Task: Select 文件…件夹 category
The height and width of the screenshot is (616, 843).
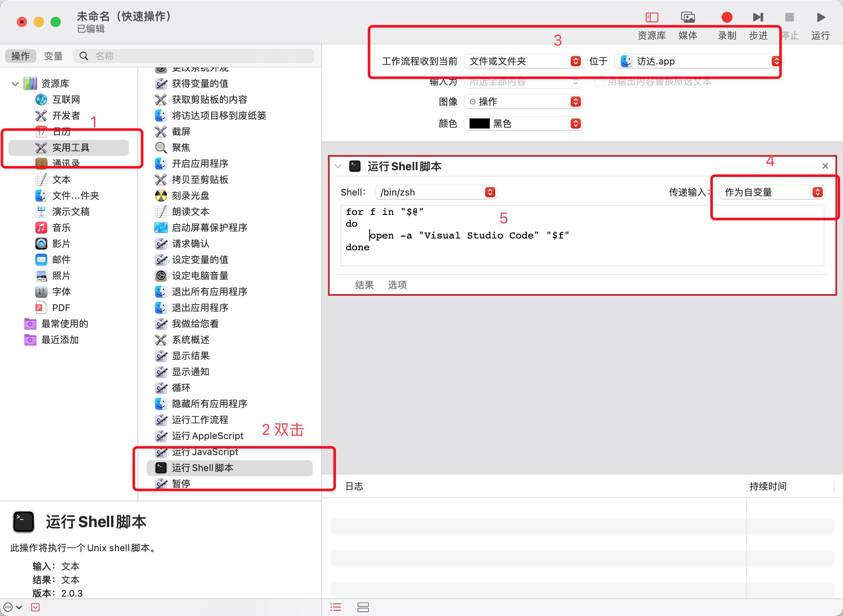Action: coord(67,196)
